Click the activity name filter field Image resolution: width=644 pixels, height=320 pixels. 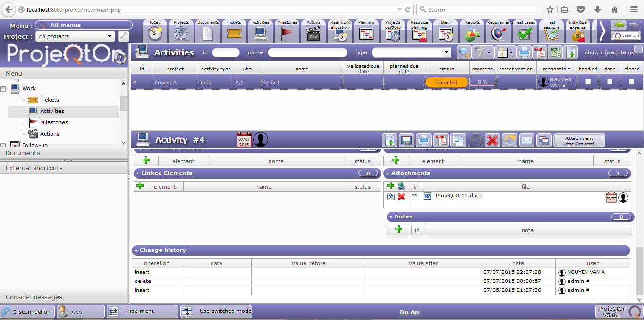pyautogui.click(x=307, y=52)
